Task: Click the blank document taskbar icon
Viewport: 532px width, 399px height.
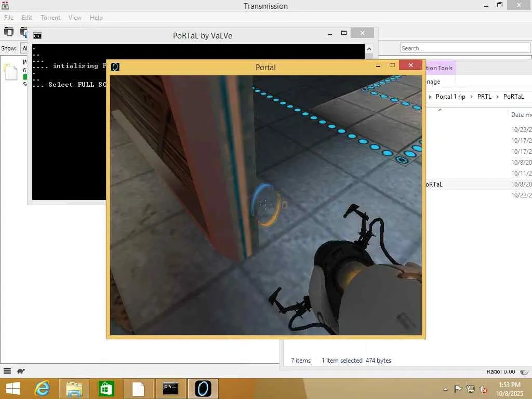Action: point(138,389)
